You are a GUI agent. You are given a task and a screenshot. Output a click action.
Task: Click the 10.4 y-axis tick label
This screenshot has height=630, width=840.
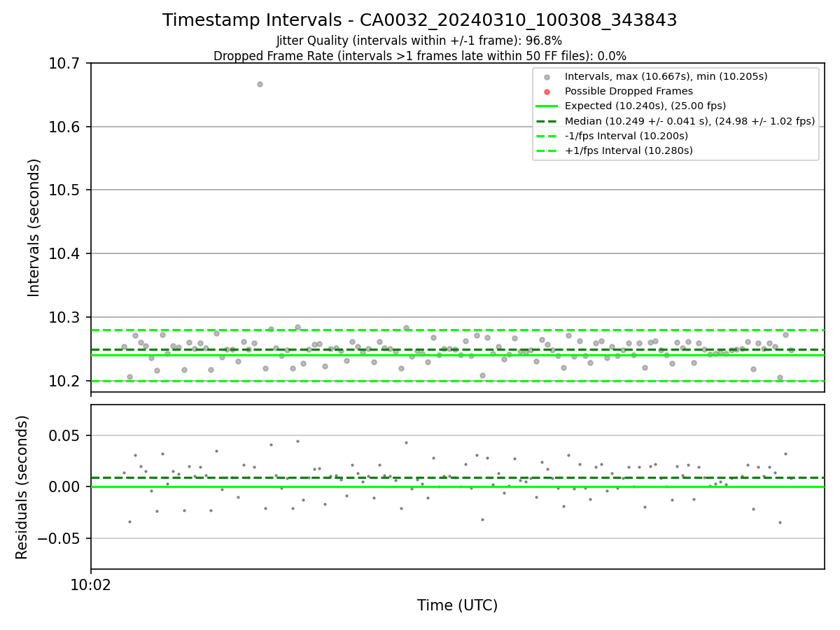click(x=65, y=254)
